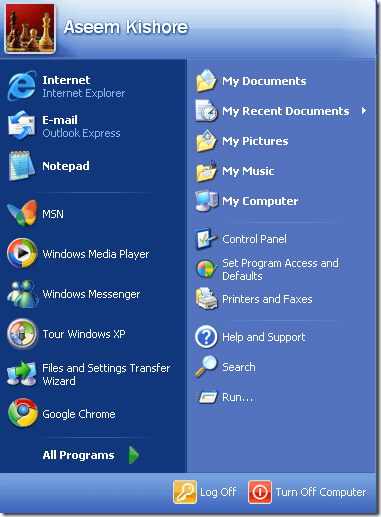The height and width of the screenshot is (517, 381).
Task: Click the Tour Windows XP icon
Action: (x=22, y=334)
